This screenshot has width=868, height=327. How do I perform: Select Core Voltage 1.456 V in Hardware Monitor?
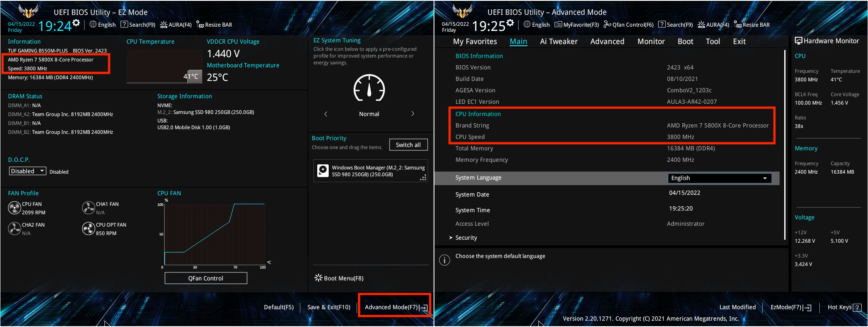coord(839,103)
